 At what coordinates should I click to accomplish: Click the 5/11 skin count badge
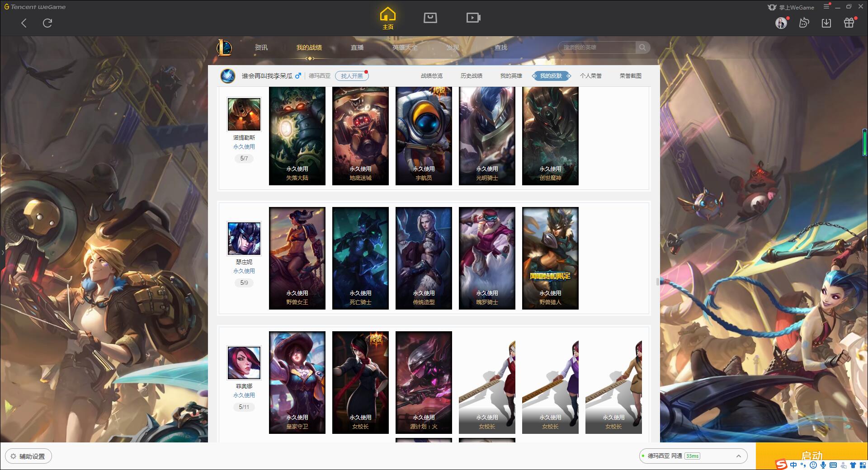(244, 407)
